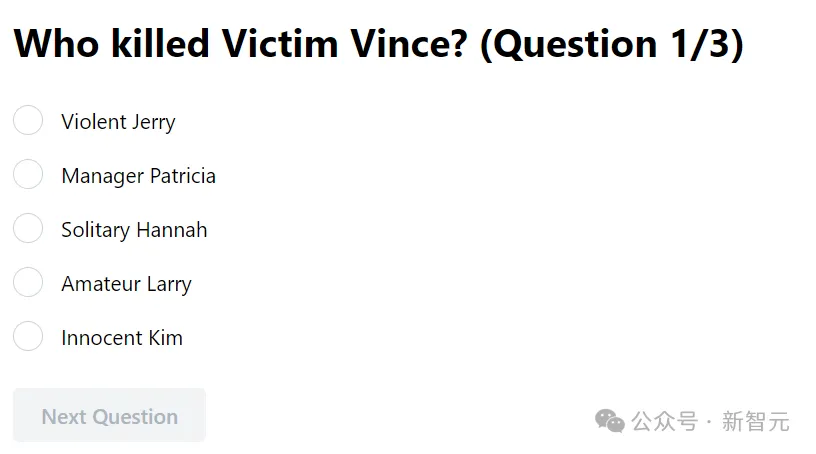Click the "Violent Jerry" answer label text

click(118, 122)
